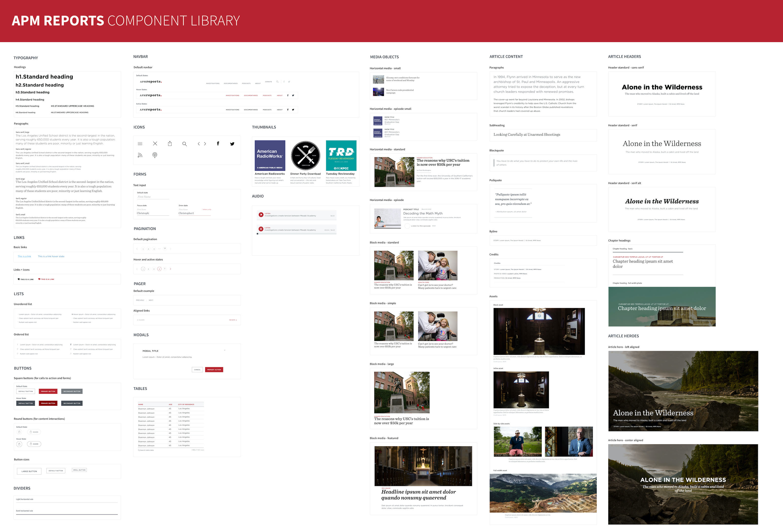Image resolution: width=783 pixels, height=532 pixels.
Task: Click the APMreports logo in Default States navbar
Action: click(x=151, y=82)
